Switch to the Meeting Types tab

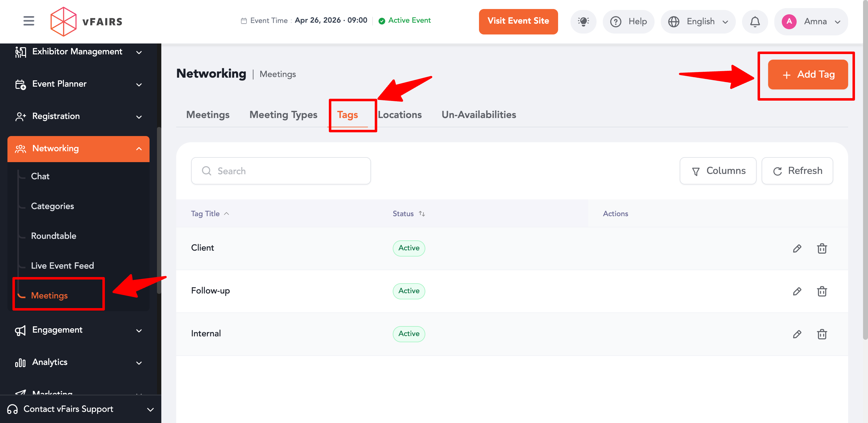(x=283, y=115)
